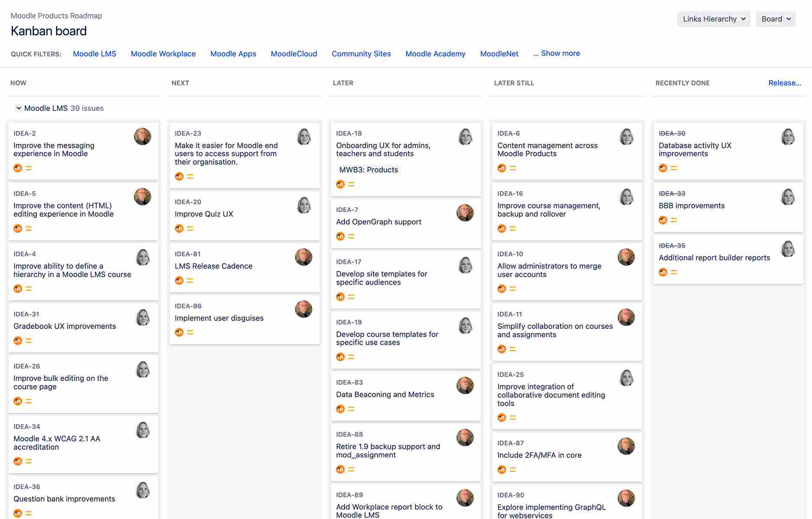
Task: Open issue key IDEA-88
Action: pyautogui.click(x=349, y=434)
